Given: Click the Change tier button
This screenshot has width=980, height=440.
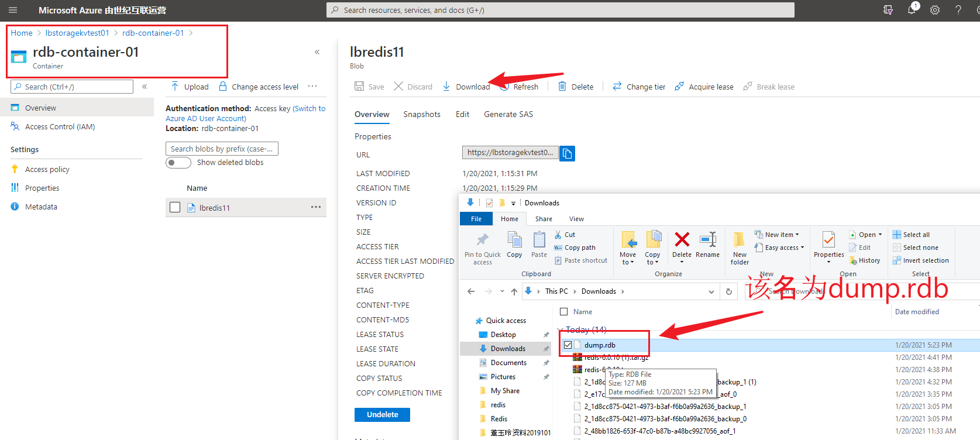Looking at the screenshot, I should [x=639, y=87].
